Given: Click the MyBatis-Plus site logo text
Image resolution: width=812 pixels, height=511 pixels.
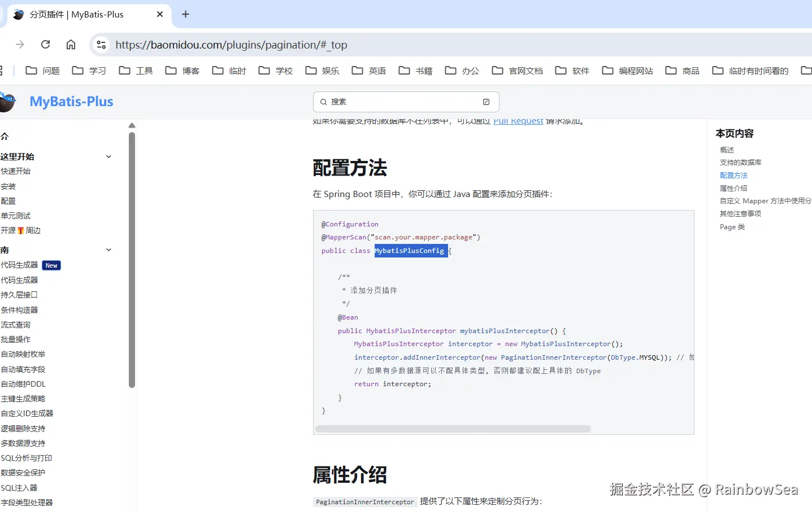Looking at the screenshot, I should [71, 102].
